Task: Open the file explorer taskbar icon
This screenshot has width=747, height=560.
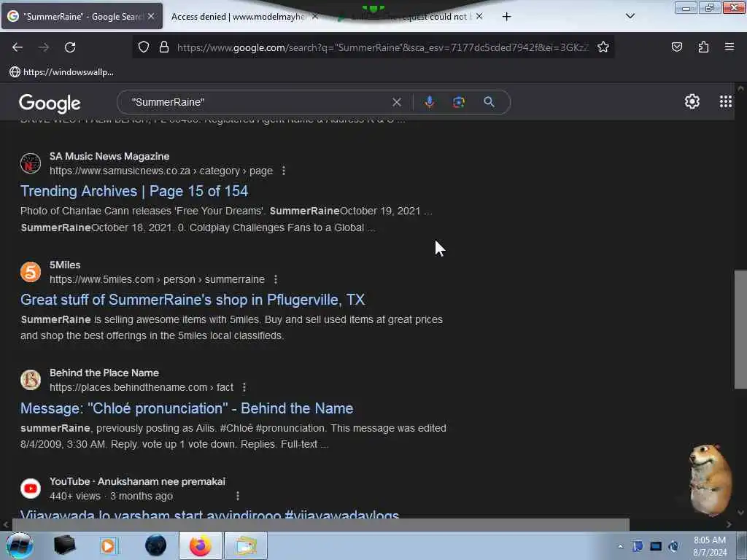Action: 245,545
